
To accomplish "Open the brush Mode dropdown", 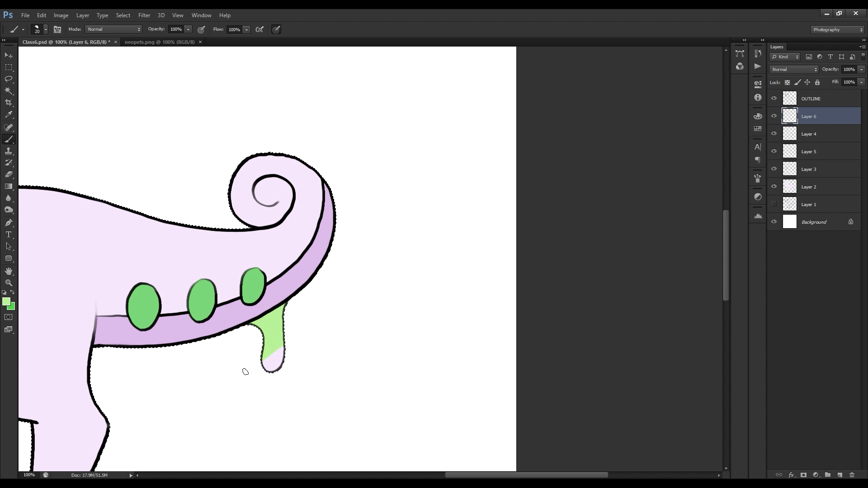I will pyautogui.click(x=113, y=29).
